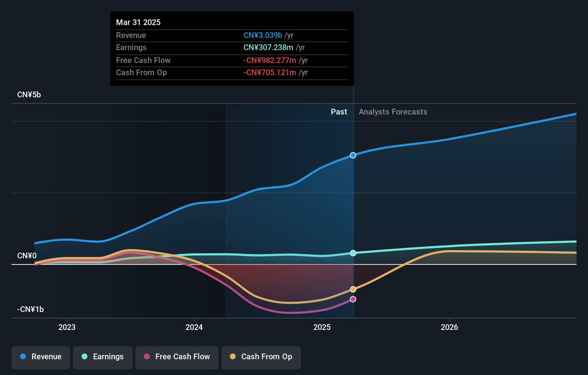This screenshot has height=375, width=588.
Task: Click the -CN¥982.277m free cash flow value
Action: [x=270, y=60]
